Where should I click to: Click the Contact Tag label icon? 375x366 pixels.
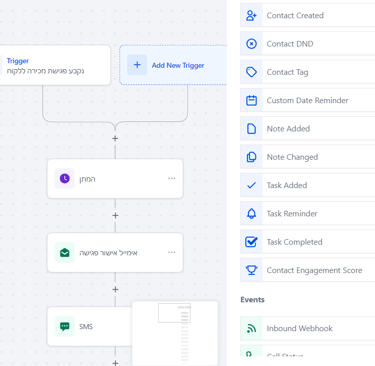click(x=251, y=72)
